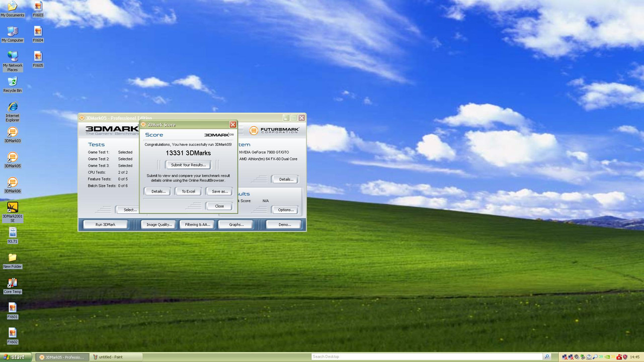Select the Core Temp desktop icon
This screenshot has height=362, width=644.
click(12, 285)
